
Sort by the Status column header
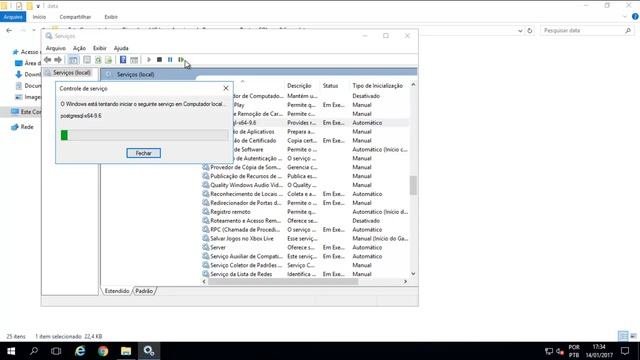tap(331, 86)
